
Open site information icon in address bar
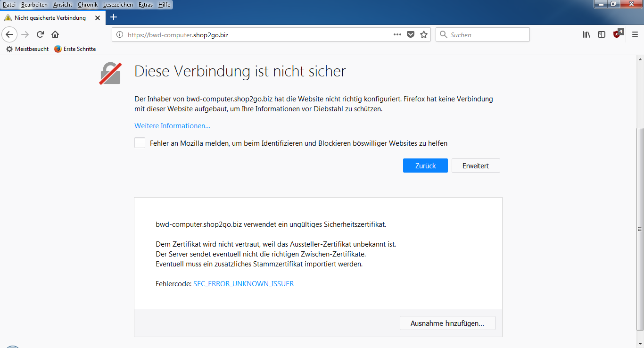pos(120,34)
